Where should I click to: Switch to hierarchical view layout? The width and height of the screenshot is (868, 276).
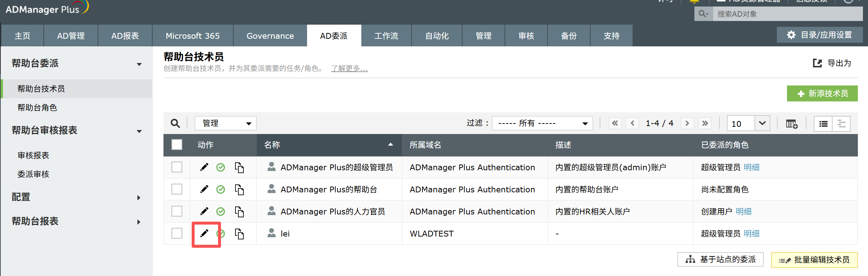point(842,124)
